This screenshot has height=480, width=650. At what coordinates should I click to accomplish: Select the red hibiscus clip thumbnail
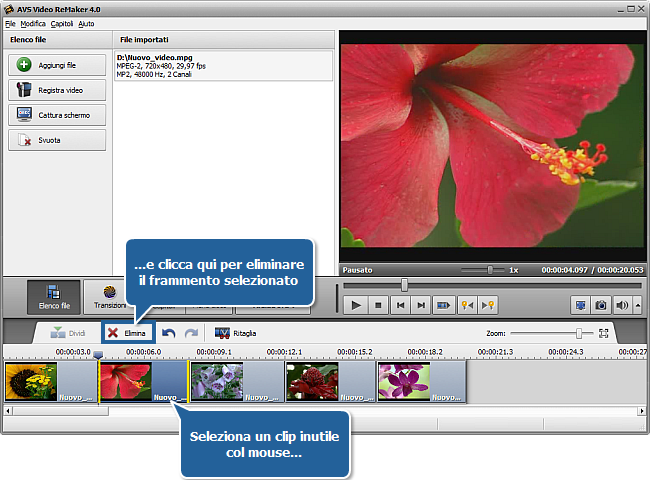click(126, 382)
